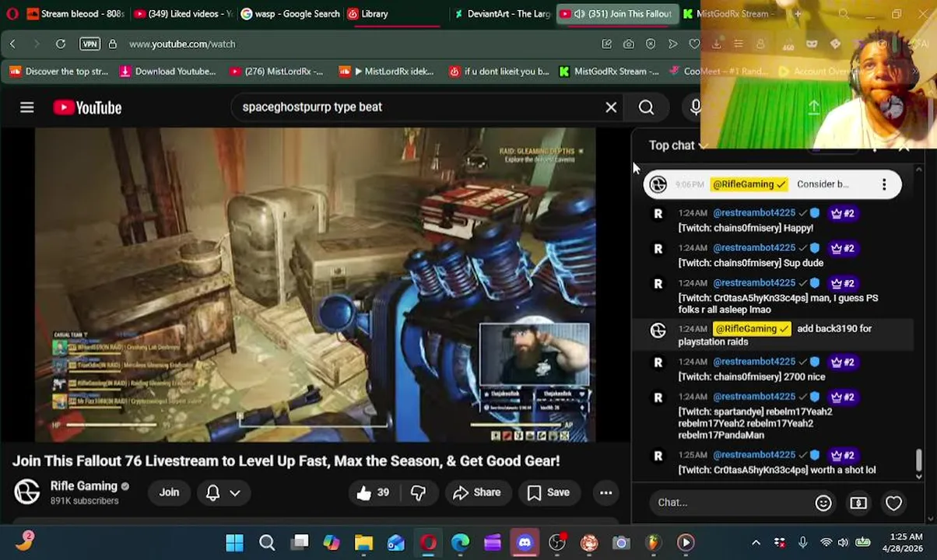Toggle the channel notification bell
Viewport: 937px width, 560px height.
(x=212, y=492)
